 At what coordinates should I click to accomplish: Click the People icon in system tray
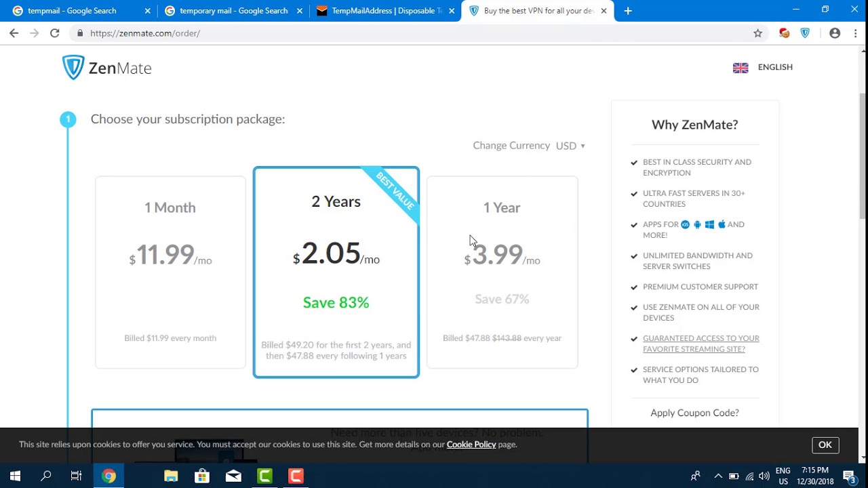[695, 476]
